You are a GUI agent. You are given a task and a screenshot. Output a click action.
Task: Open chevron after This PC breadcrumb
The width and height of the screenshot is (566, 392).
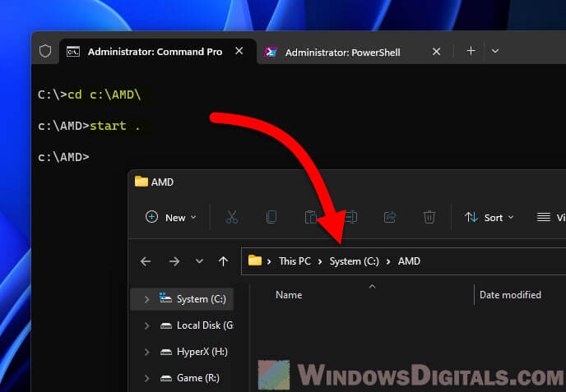pyautogui.click(x=320, y=261)
